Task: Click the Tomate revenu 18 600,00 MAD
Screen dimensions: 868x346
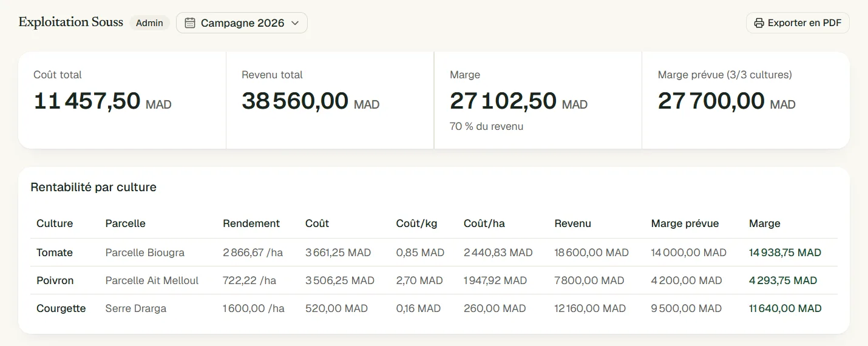Action: 592,253
